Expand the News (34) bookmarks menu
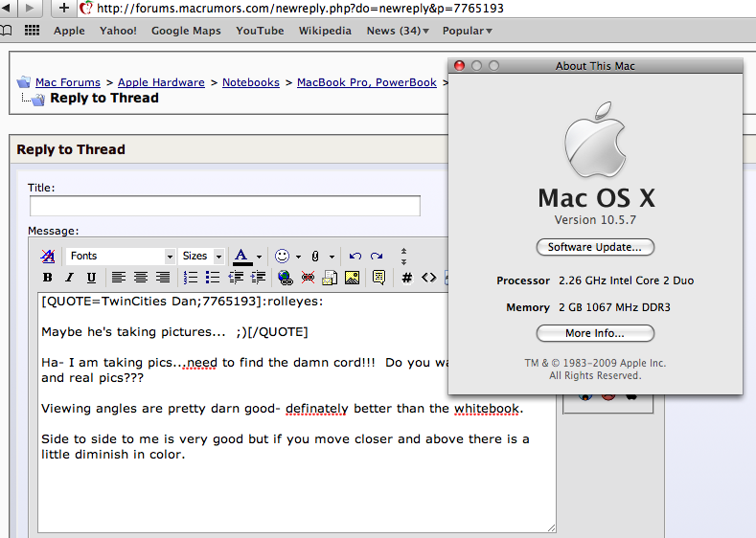 (x=398, y=31)
